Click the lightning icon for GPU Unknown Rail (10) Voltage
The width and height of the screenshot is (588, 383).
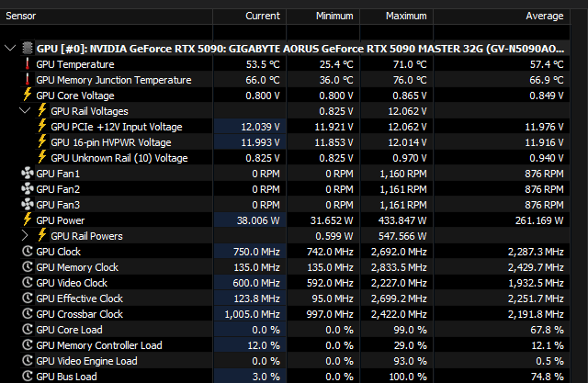(x=41, y=157)
